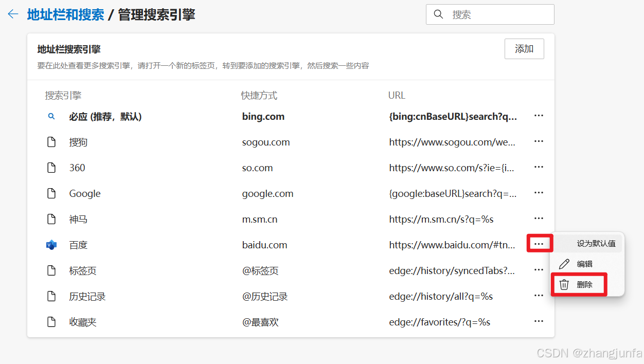
Task: Click the bing.com shortcut text
Action: click(x=263, y=117)
